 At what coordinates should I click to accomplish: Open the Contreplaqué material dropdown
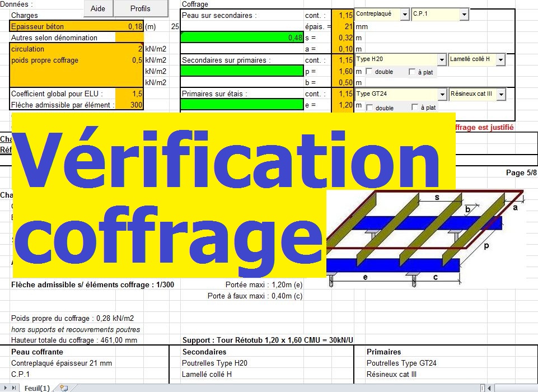click(x=405, y=15)
